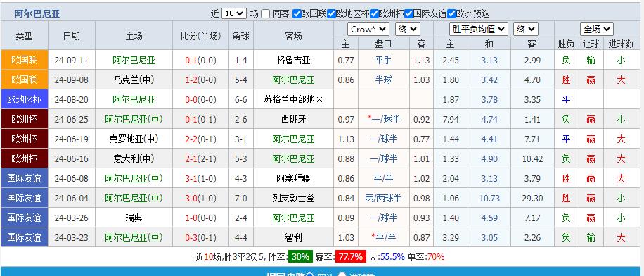Click the 国际友谊 tag on 24-06-08 row
The image size is (644, 276).
(x=25, y=178)
